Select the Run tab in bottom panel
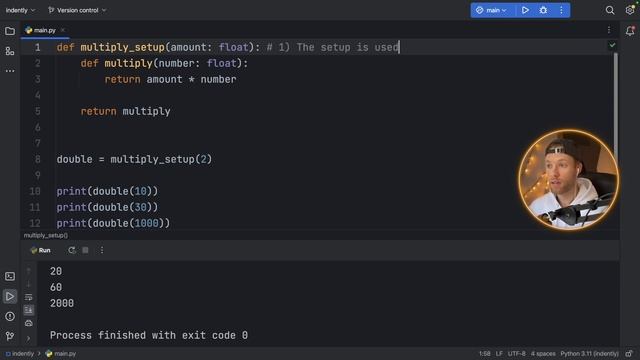640x360 pixels. [x=40, y=250]
